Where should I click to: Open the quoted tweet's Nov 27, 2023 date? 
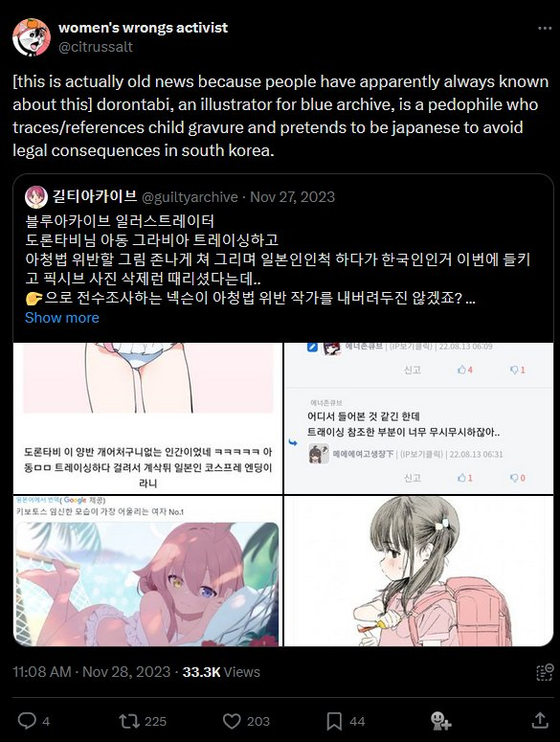click(x=292, y=197)
